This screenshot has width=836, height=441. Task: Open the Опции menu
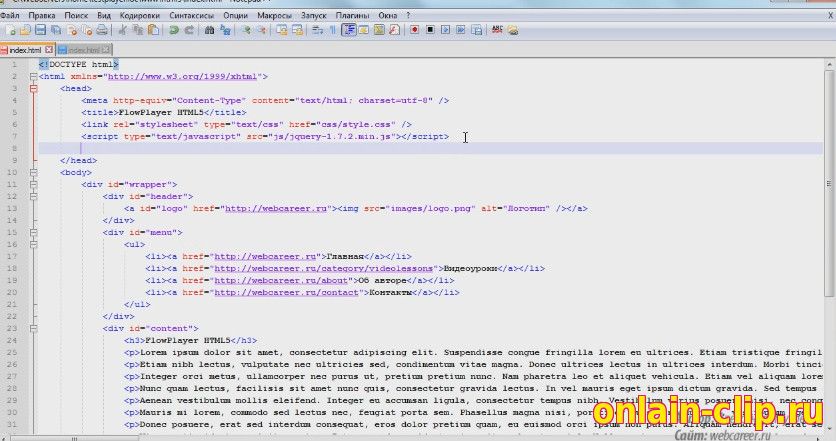coord(235,15)
